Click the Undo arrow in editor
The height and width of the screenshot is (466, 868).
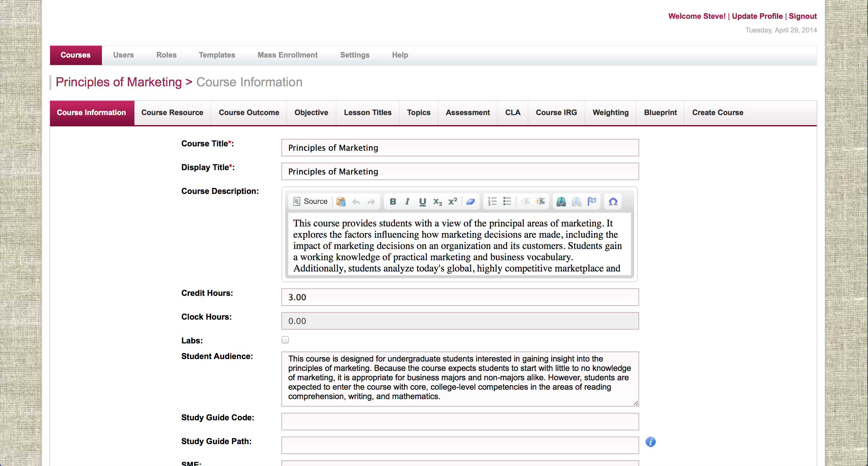tap(356, 201)
